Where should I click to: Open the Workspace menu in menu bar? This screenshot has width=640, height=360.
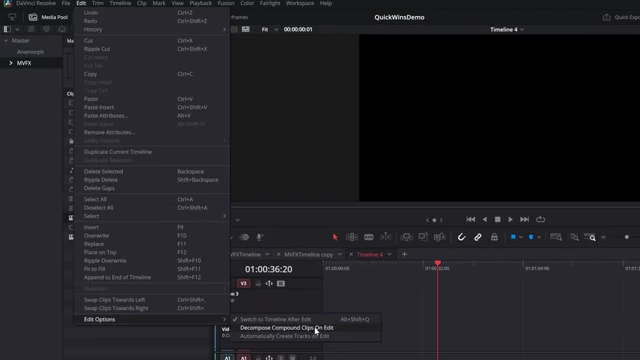300,3
